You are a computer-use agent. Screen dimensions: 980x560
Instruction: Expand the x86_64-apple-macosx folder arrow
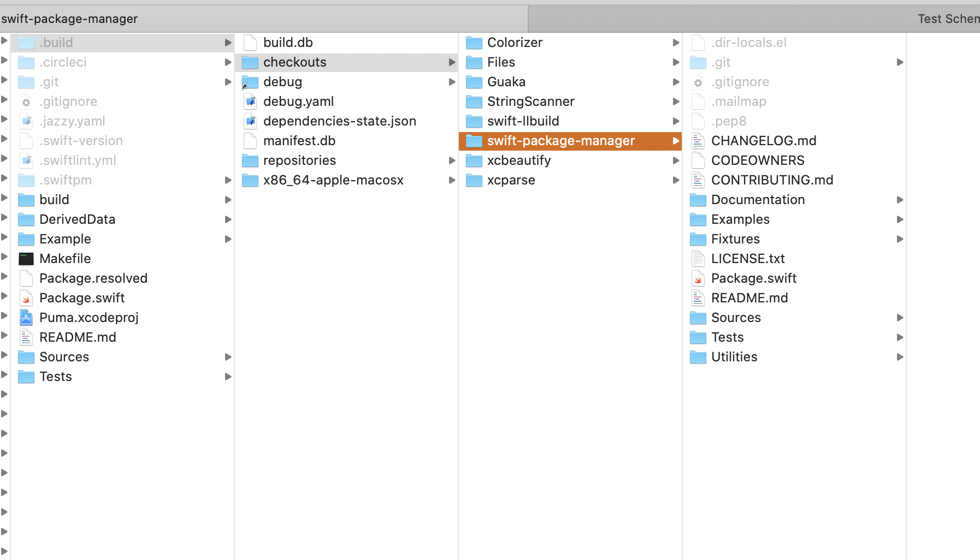tap(452, 180)
